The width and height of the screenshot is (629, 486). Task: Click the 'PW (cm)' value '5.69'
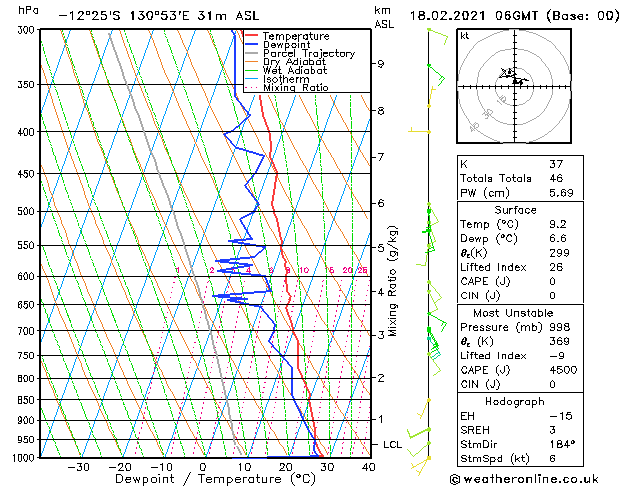pos(561,193)
